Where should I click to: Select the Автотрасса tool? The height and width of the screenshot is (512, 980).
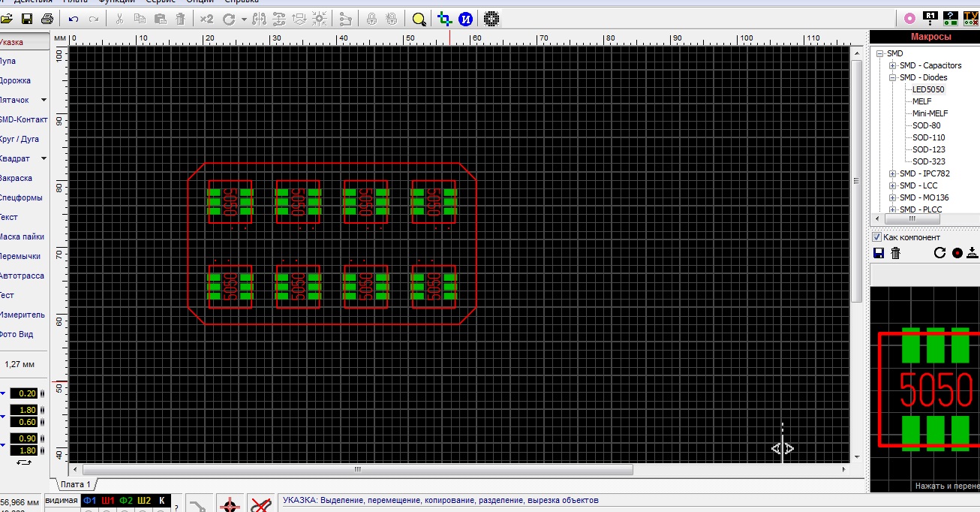(21, 276)
